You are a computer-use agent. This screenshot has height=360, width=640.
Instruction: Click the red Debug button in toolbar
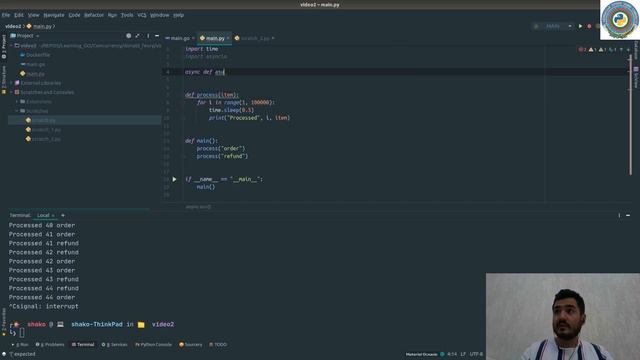point(589,26)
